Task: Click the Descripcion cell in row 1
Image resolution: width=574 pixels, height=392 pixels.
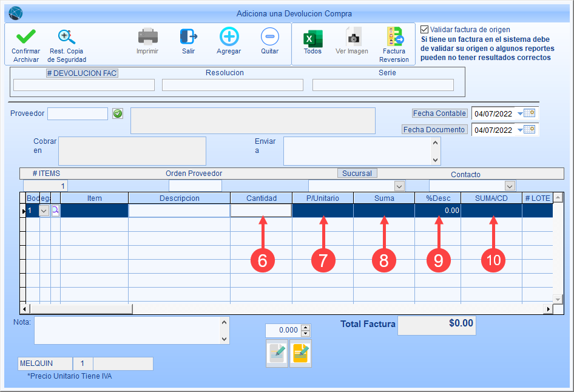Action: click(180, 211)
